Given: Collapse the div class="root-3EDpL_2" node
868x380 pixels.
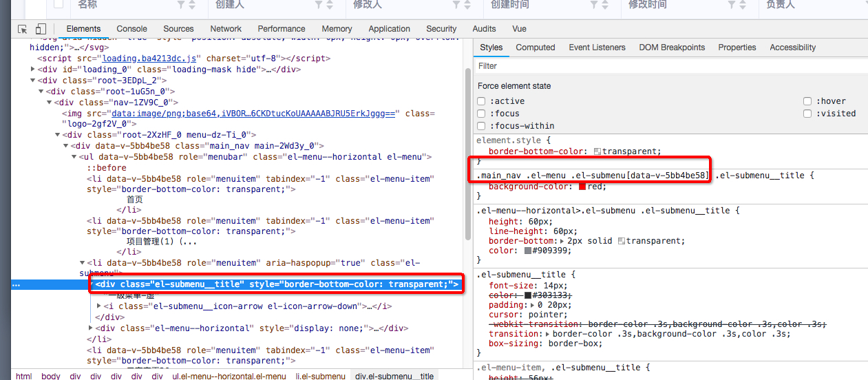Looking at the screenshot, I should point(34,81).
